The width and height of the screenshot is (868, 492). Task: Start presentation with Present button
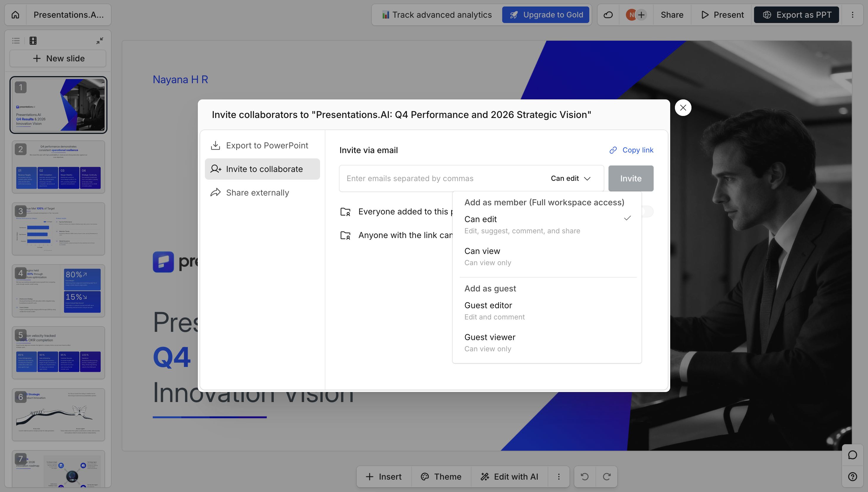(722, 15)
